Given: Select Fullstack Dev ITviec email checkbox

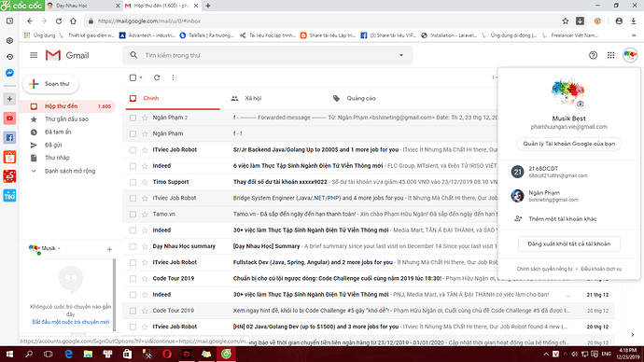Looking at the screenshot, I should pyautogui.click(x=133, y=262).
